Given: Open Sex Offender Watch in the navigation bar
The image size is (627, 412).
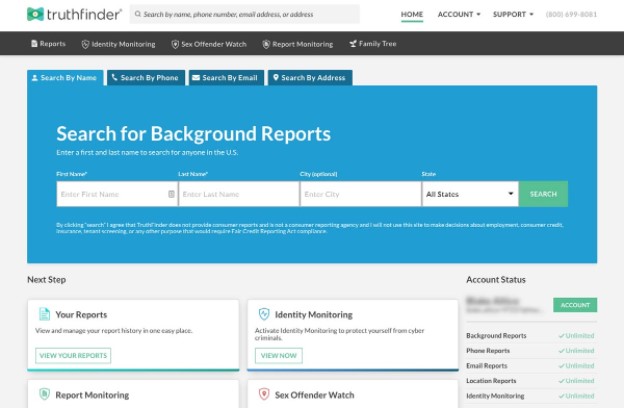Looking at the screenshot, I should [x=209, y=44].
